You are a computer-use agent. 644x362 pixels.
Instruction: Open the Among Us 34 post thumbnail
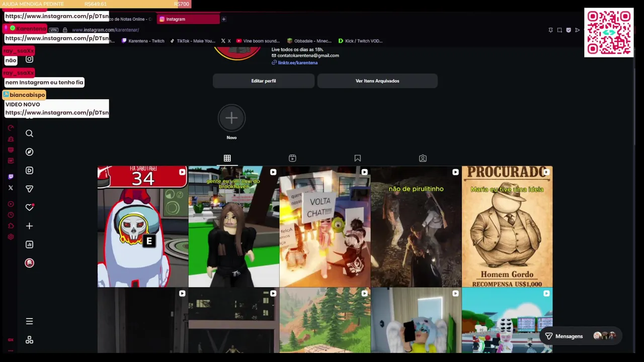(x=142, y=226)
